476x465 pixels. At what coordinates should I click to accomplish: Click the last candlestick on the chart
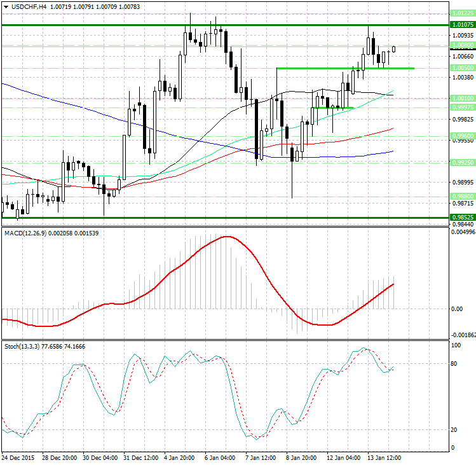tap(394, 49)
